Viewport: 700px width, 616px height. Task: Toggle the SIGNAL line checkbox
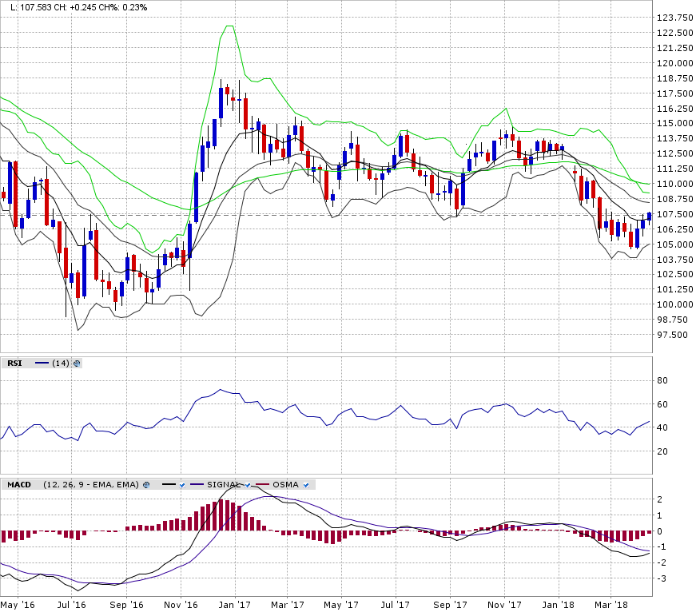click(249, 485)
